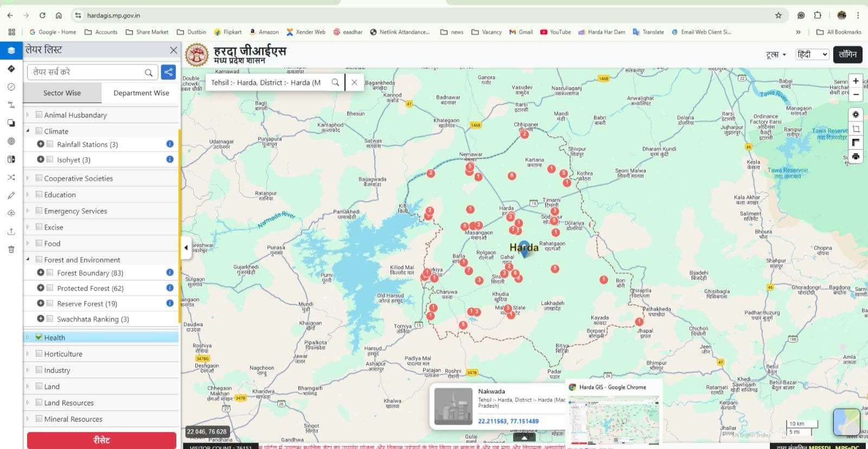Uncheck the Health layer checkbox
Screen dimensions: 868x449
tap(39, 337)
